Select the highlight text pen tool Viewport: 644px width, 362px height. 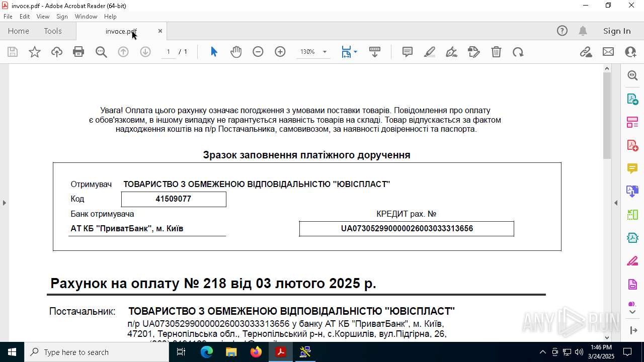tap(430, 52)
